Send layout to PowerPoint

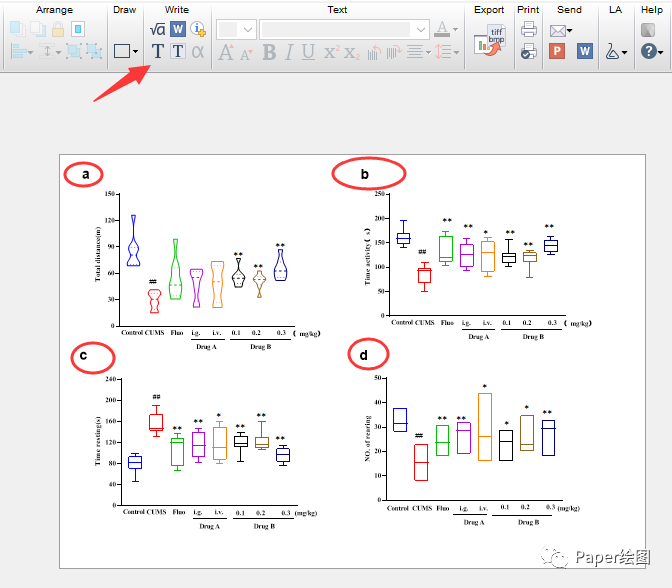click(557, 51)
